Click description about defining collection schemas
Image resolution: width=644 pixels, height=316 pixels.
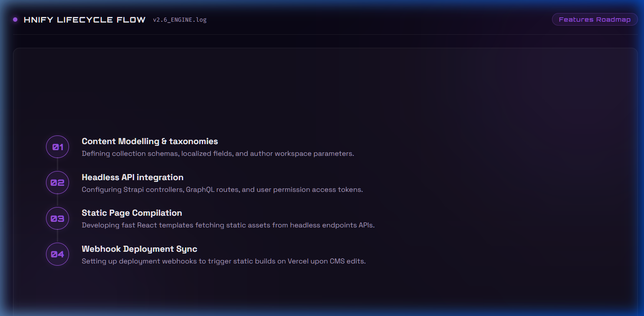[218, 154]
